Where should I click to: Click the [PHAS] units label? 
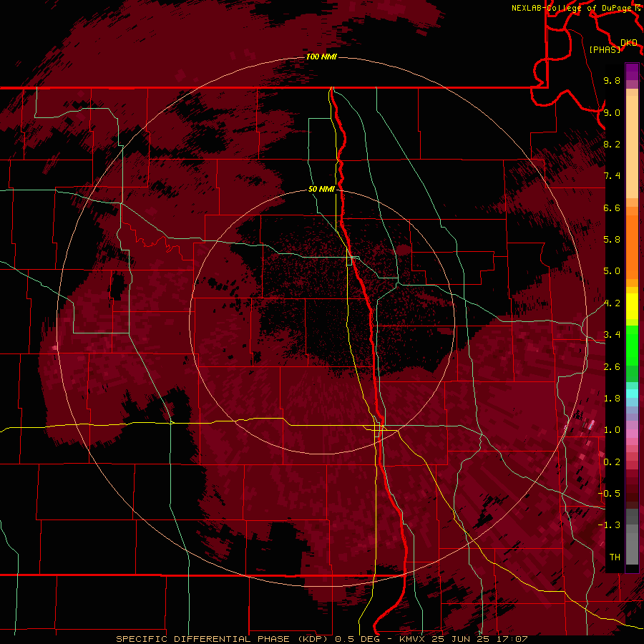pyautogui.click(x=605, y=49)
